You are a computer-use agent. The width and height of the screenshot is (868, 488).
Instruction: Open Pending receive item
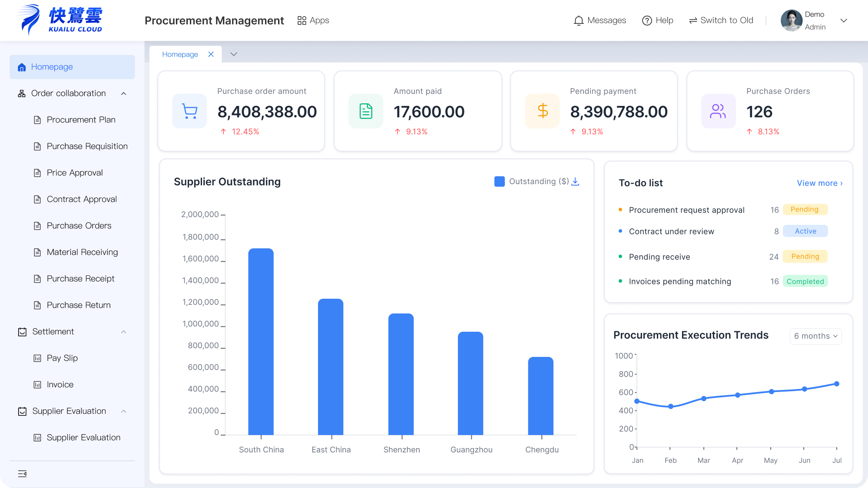pyautogui.click(x=659, y=257)
